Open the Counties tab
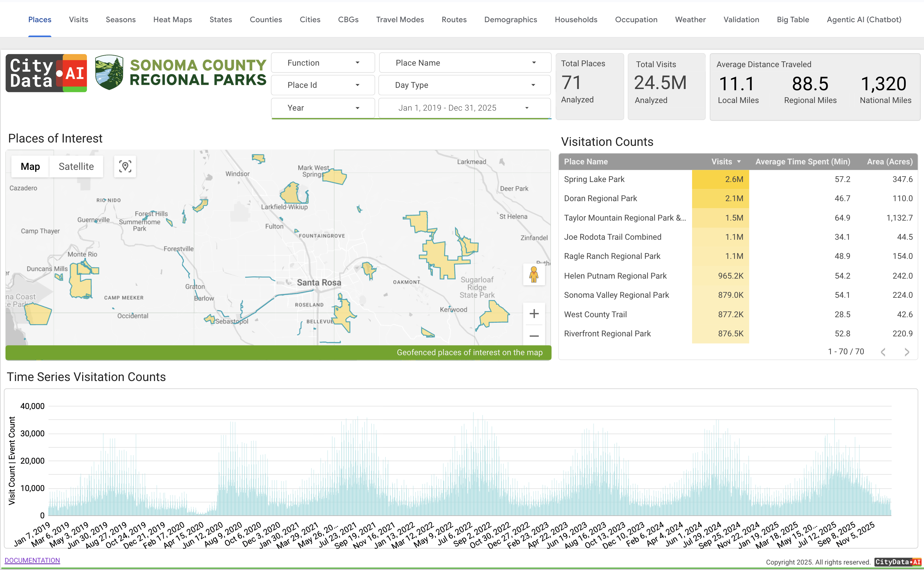Viewport: 924px width, 570px height. pos(266,20)
